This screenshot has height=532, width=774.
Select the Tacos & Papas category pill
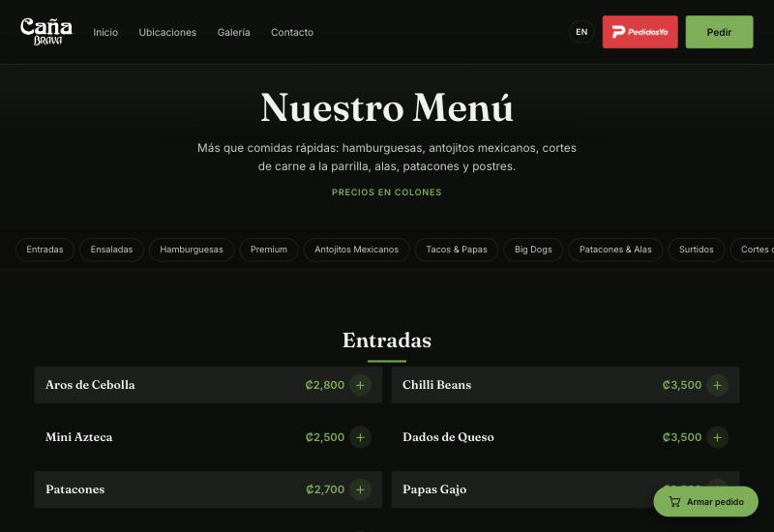pyautogui.click(x=457, y=250)
